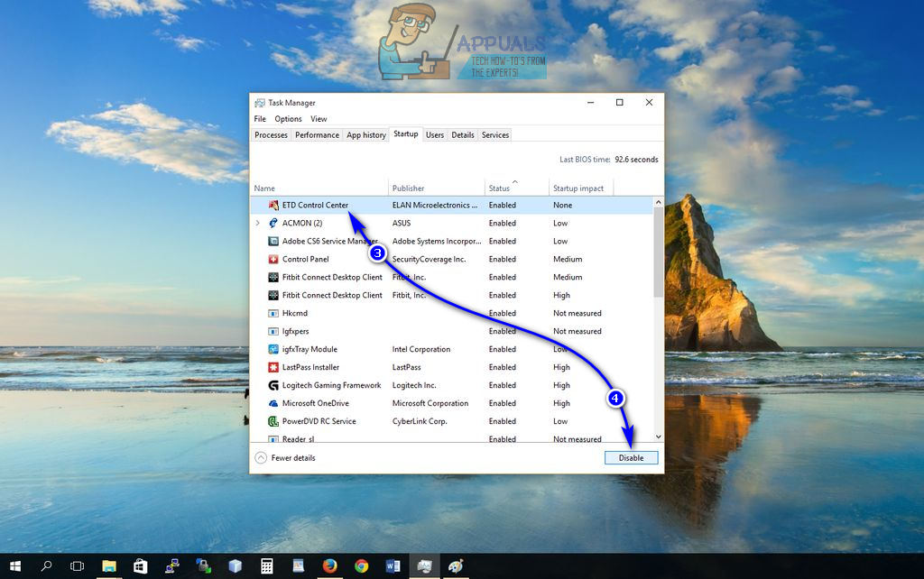The width and height of the screenshot is (924, 579).
Task: Click the Microsoft Corporation publisher cell
Action: (x=430, y=403)
